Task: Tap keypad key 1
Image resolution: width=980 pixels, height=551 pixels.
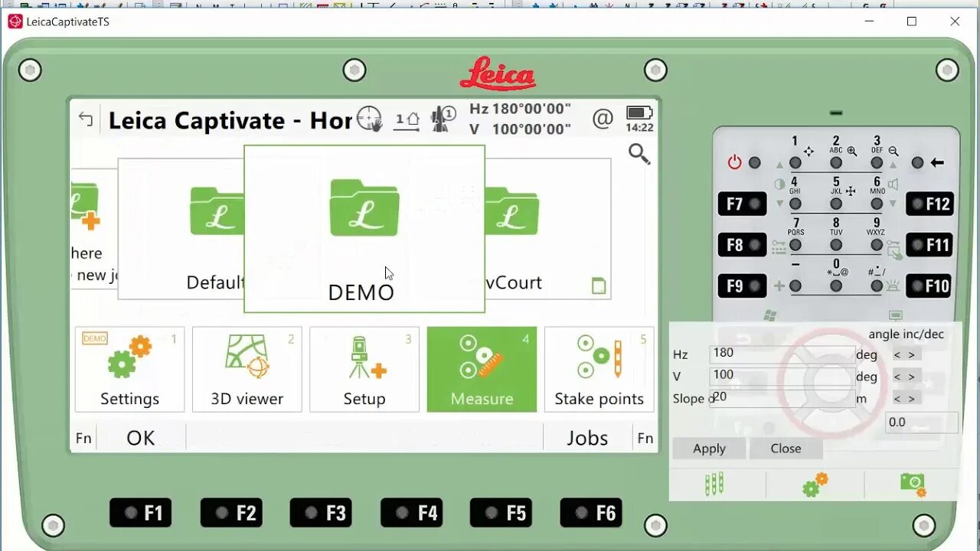Action: coord(795,162)
